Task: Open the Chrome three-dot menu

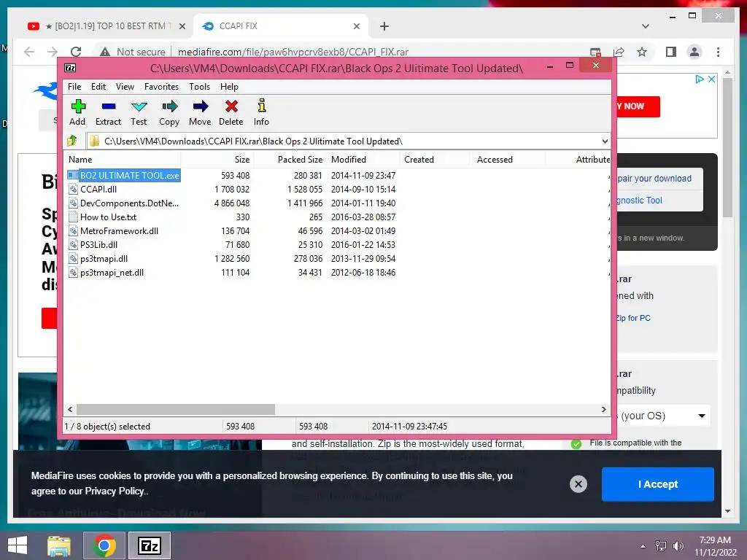Action: 718,52
